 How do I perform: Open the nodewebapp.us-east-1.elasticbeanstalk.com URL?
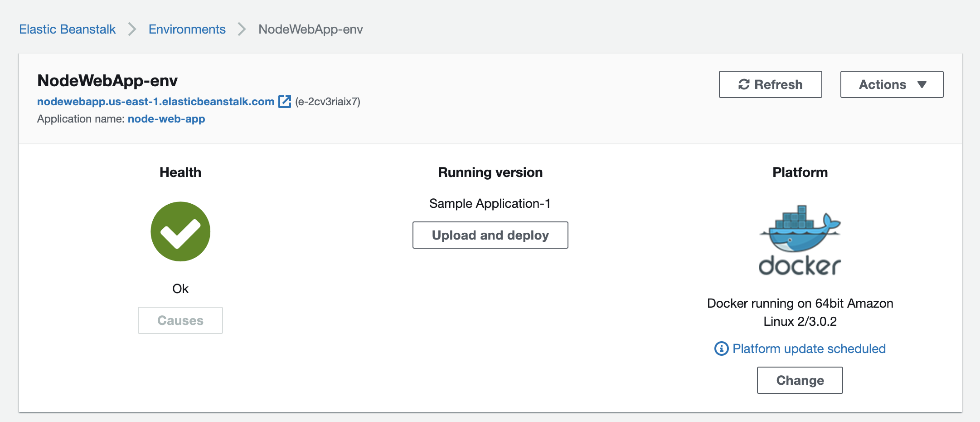click(x=155, y=102)
